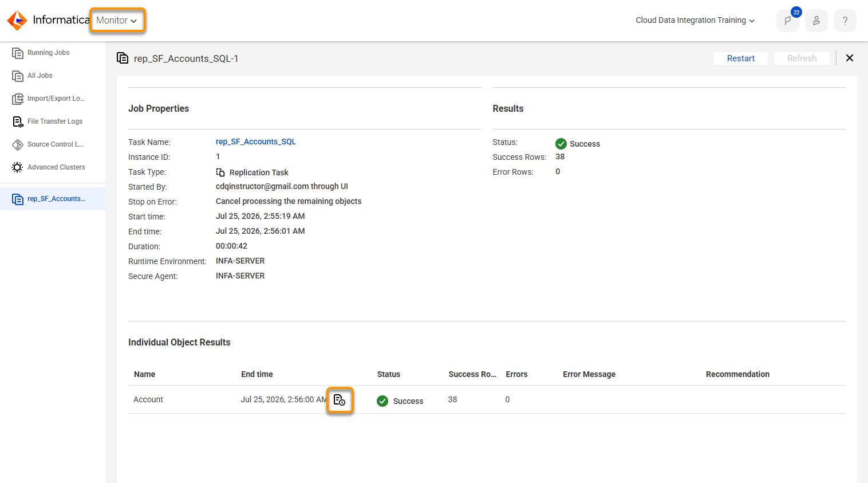Download session log for Account object
The image size is (868, 483).
[340, 400]
